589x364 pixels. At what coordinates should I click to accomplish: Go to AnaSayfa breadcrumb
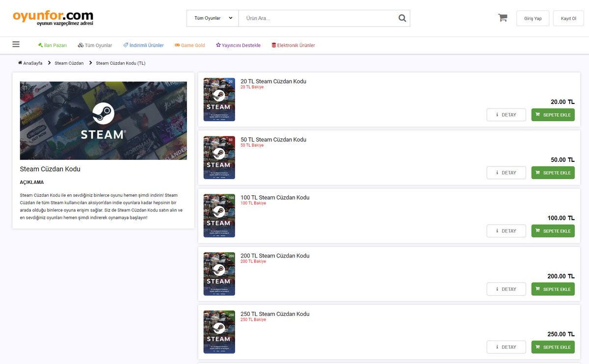(x=30, y=63)
